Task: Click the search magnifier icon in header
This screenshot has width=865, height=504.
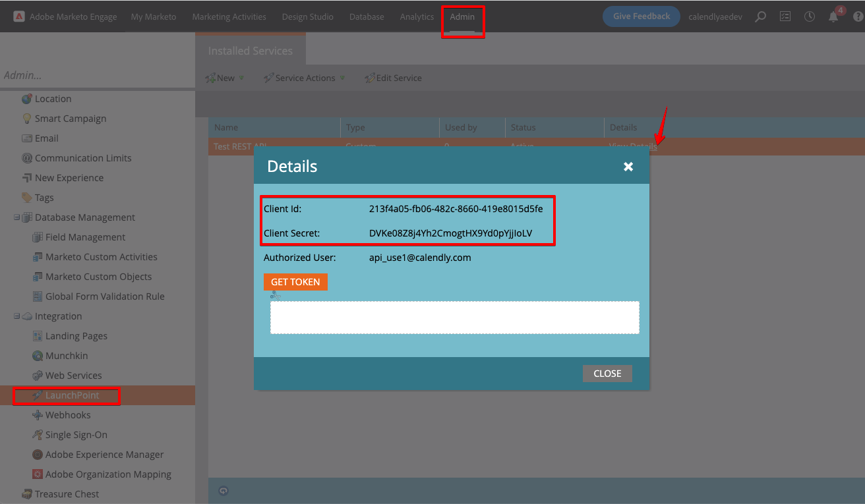Action: tap(760, 16)
